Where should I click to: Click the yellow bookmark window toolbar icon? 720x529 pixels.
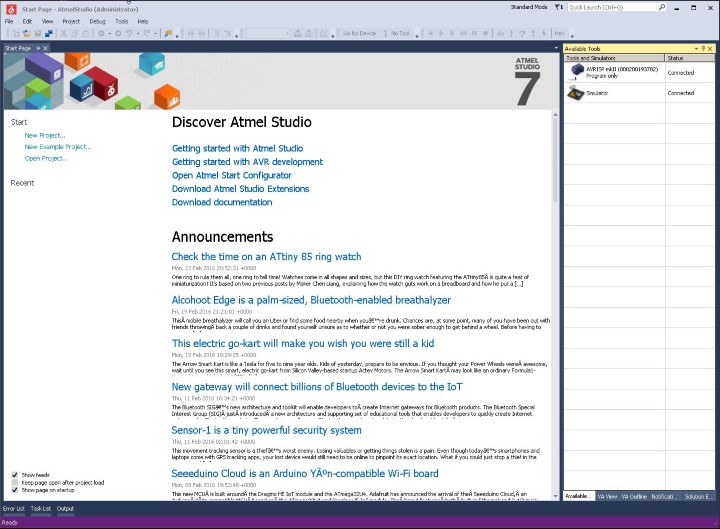(x=169, y=34)
